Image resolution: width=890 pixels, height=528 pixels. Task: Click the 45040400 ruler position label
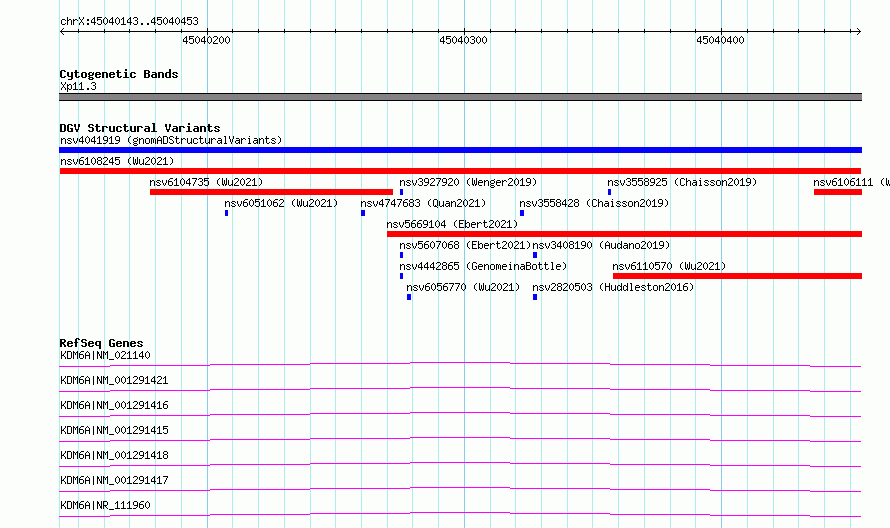tap(720, 40)
